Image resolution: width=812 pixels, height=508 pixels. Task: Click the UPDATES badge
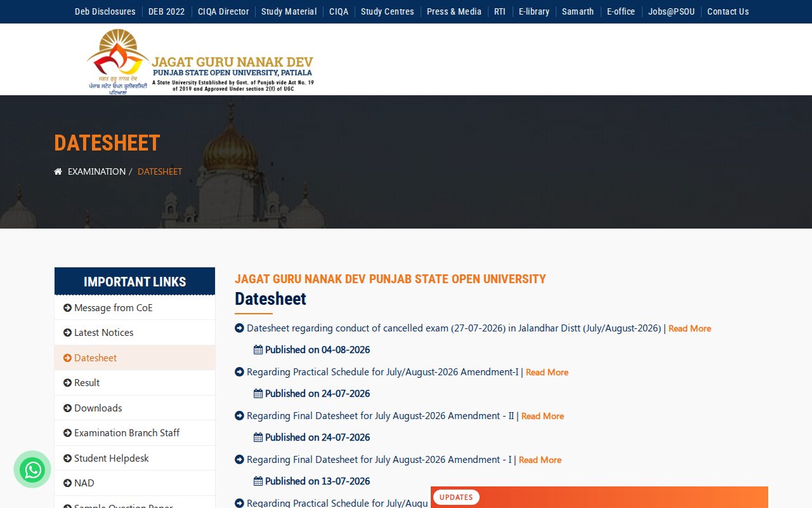[456, 497]
